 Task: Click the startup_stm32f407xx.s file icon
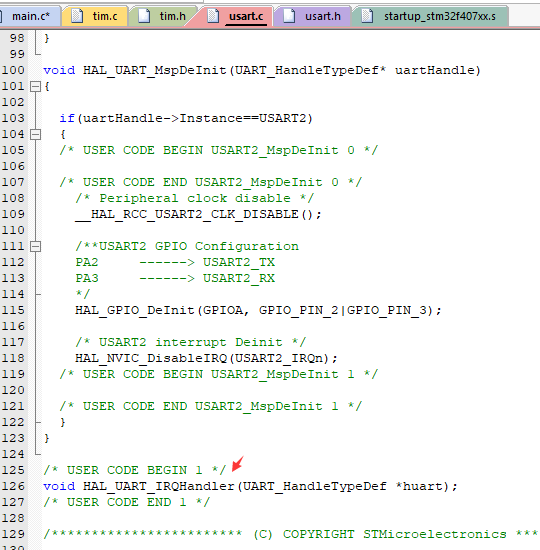click(x=367, y=16)
